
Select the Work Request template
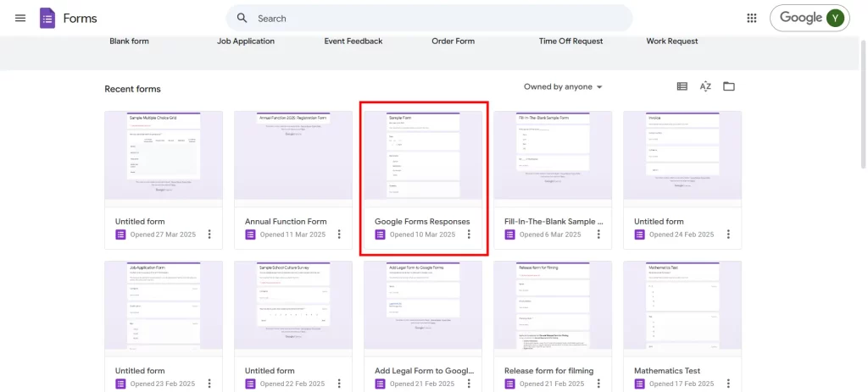pyautogui.click(x=672, y=41)
